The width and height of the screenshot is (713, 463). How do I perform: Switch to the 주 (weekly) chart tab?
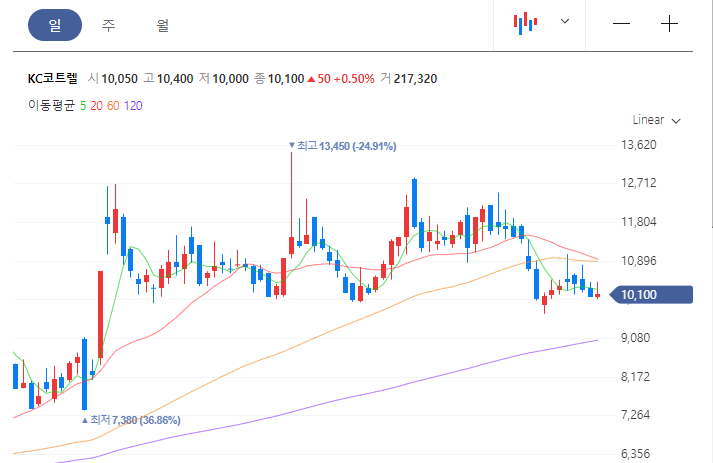108,25
